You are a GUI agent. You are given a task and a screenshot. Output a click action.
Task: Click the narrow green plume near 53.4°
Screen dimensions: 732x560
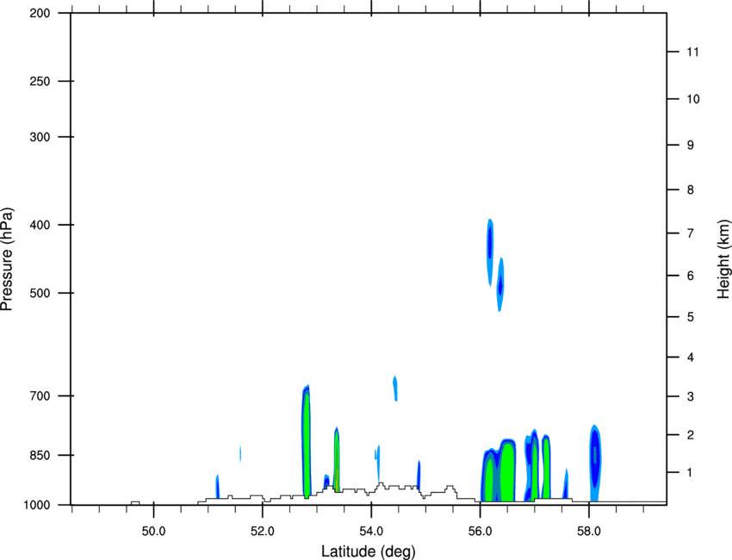point(337,458)
